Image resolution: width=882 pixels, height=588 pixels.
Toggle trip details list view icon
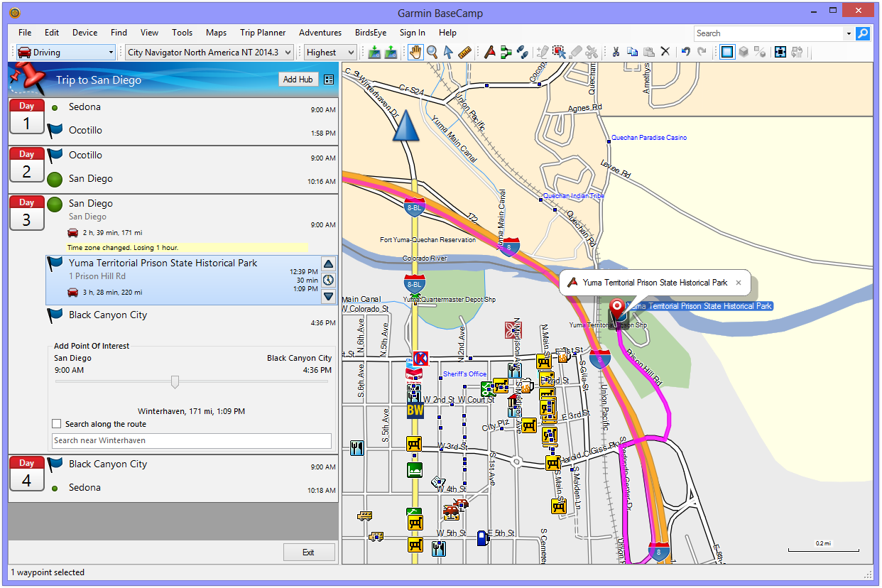point(328,80)
